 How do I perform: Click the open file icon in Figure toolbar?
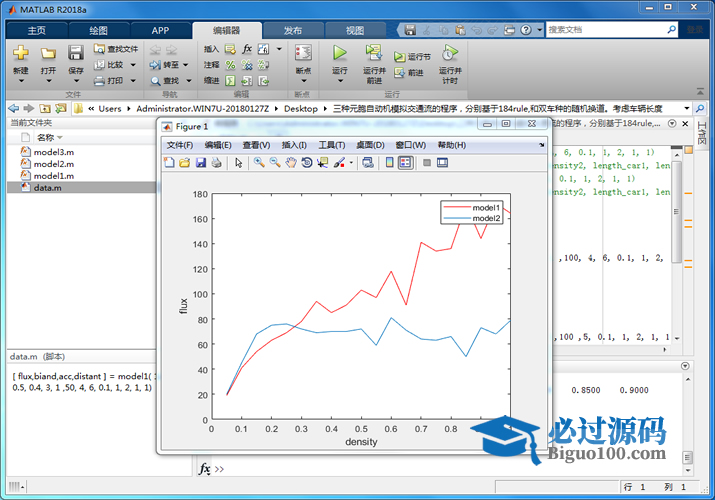point(185,162)
